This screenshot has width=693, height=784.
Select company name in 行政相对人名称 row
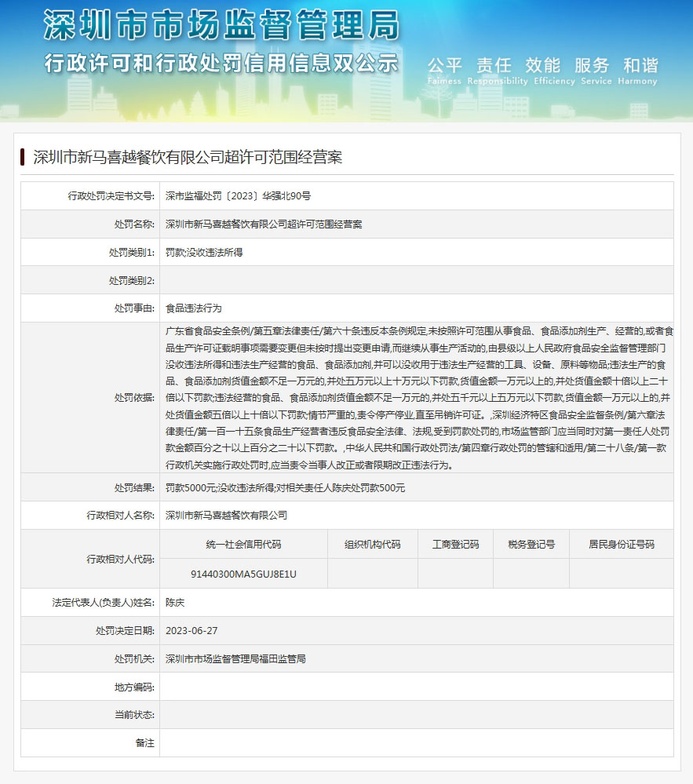(x=227, y=515)
